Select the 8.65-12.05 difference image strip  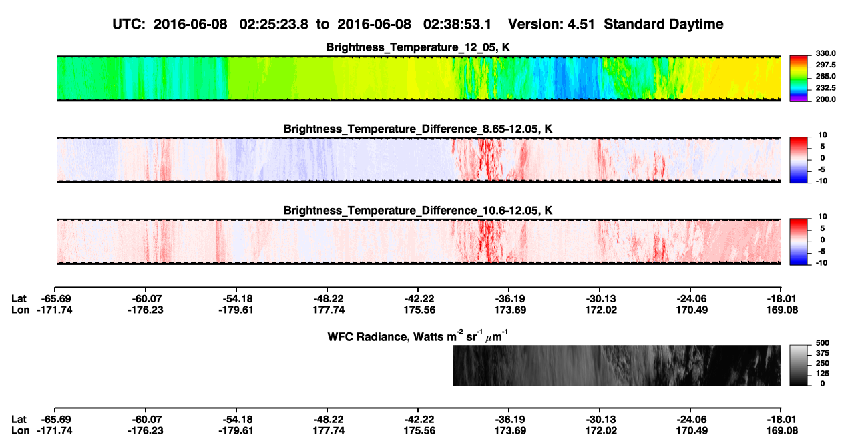pos(419,160)
